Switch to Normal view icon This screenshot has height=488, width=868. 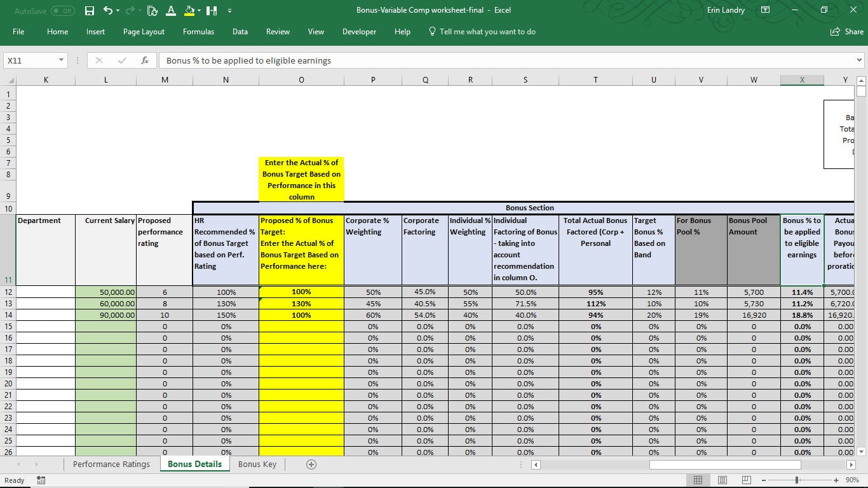pos(698,480)
